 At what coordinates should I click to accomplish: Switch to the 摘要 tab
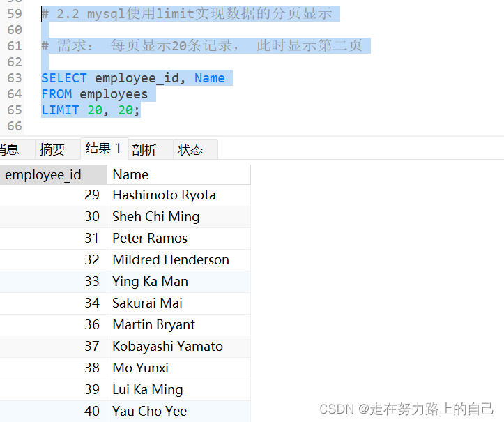58,149
